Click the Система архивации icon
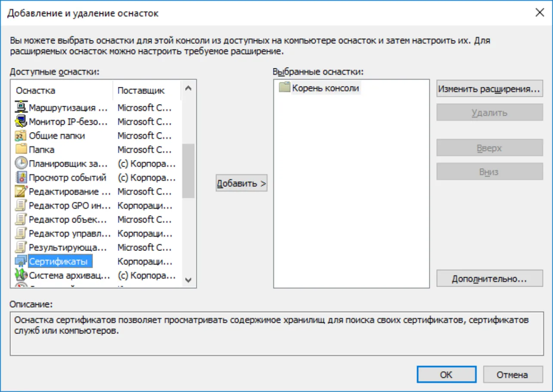 [21, 275]
